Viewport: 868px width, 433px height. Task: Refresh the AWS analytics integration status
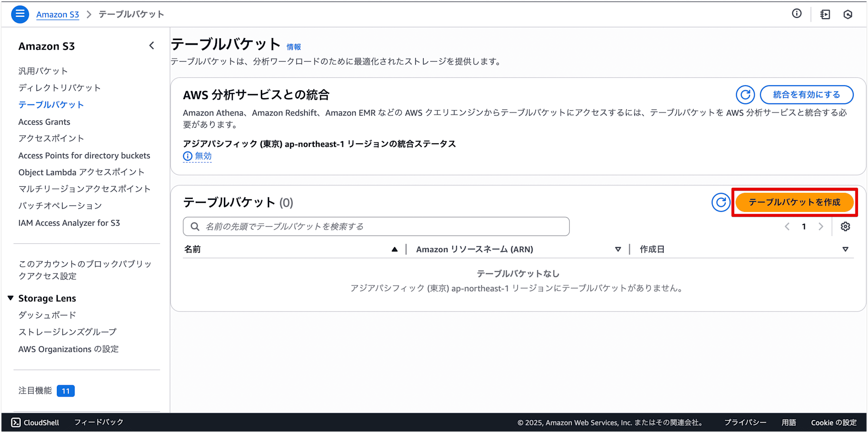coord(745,94)
